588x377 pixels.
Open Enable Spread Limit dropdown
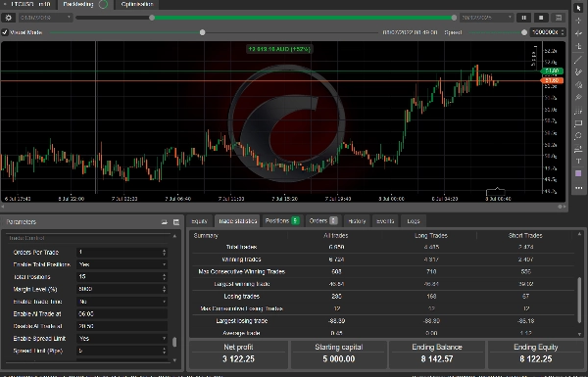(122, 339)
